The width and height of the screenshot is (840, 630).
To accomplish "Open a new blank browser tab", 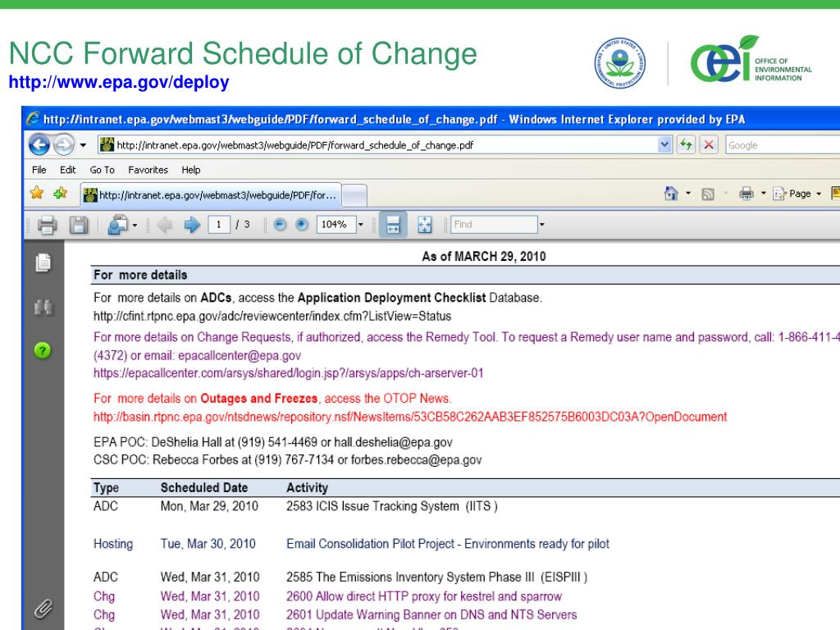I will pyautogui.click(x=354, y=195).
